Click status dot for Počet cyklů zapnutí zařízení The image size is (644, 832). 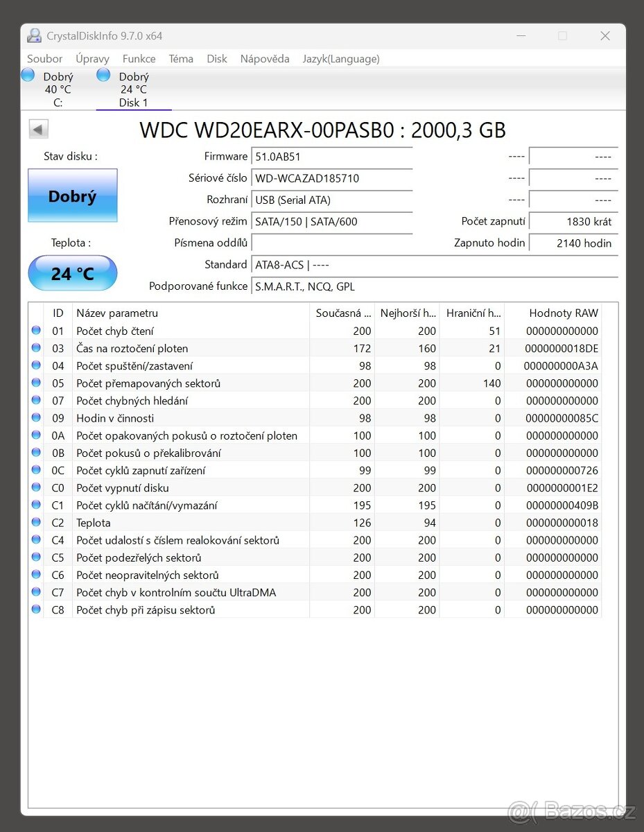click(x=36, y=470)
